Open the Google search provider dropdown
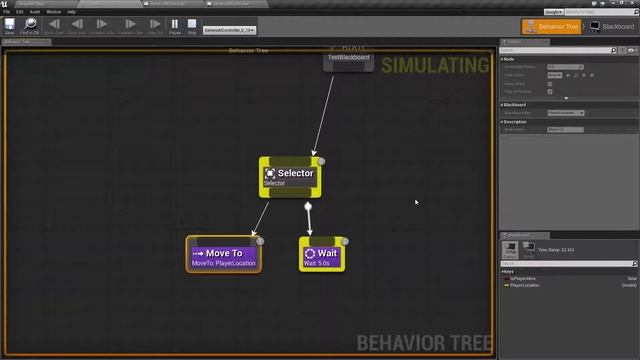This screenshot has width=640, height=360. (553, 12)
